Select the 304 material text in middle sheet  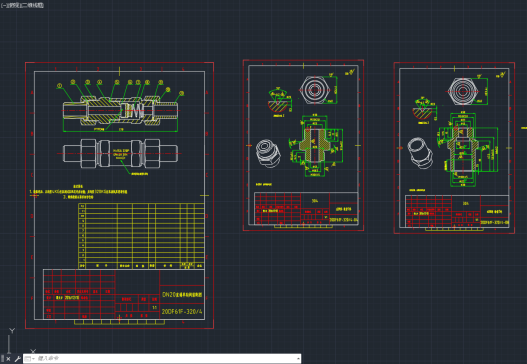pyautogui.click(x=315, y=201)
